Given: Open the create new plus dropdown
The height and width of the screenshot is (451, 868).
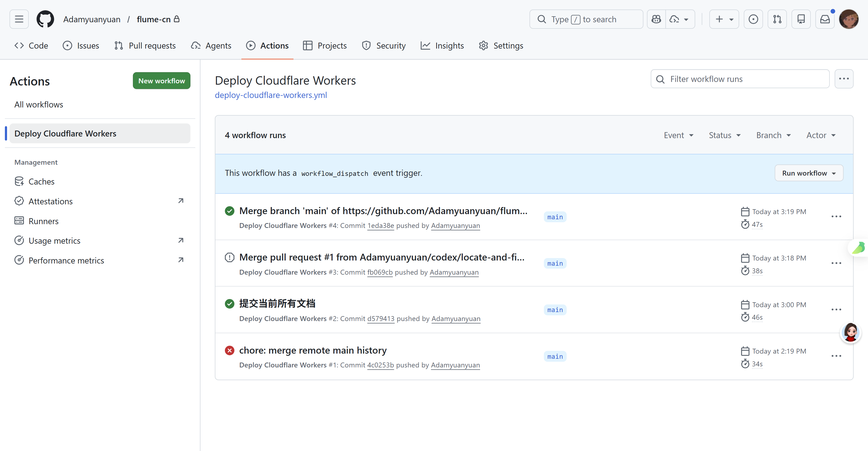Looking at the screenshot, I should coord(724,19).
